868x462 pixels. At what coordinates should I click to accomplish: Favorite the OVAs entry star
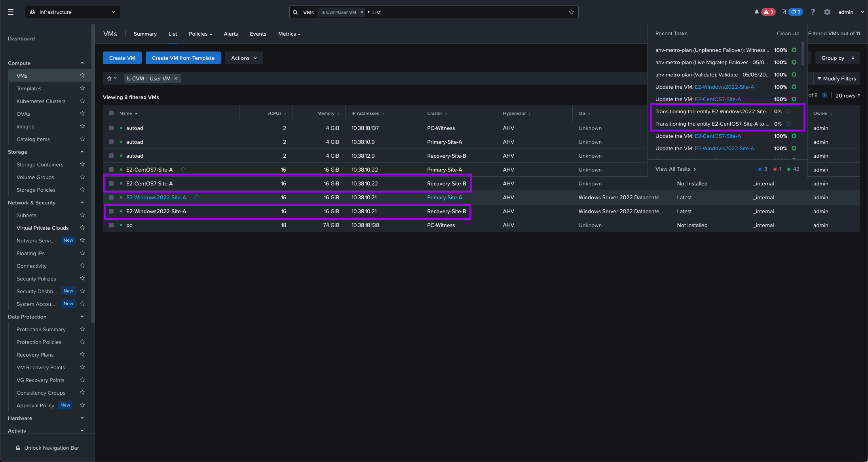point(82,113)
